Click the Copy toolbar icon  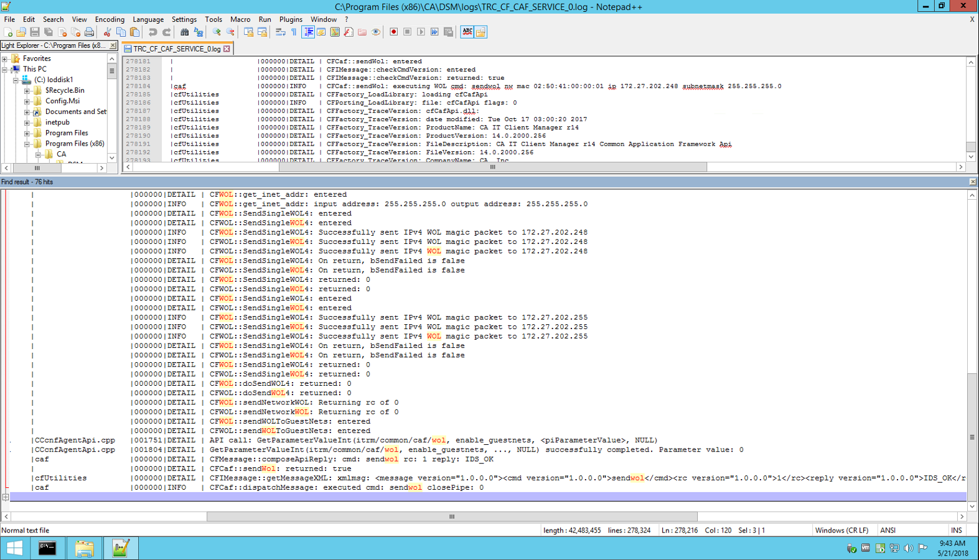121,32
